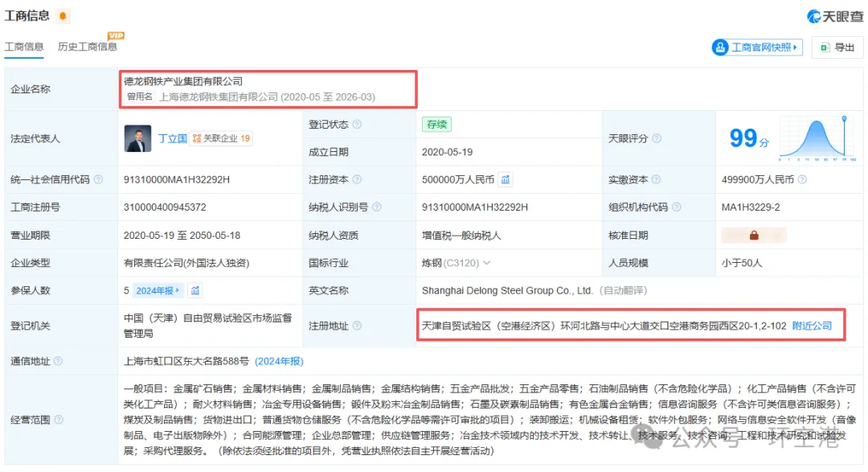Switch to the 历史工商信息 tab

coord(88,47)
